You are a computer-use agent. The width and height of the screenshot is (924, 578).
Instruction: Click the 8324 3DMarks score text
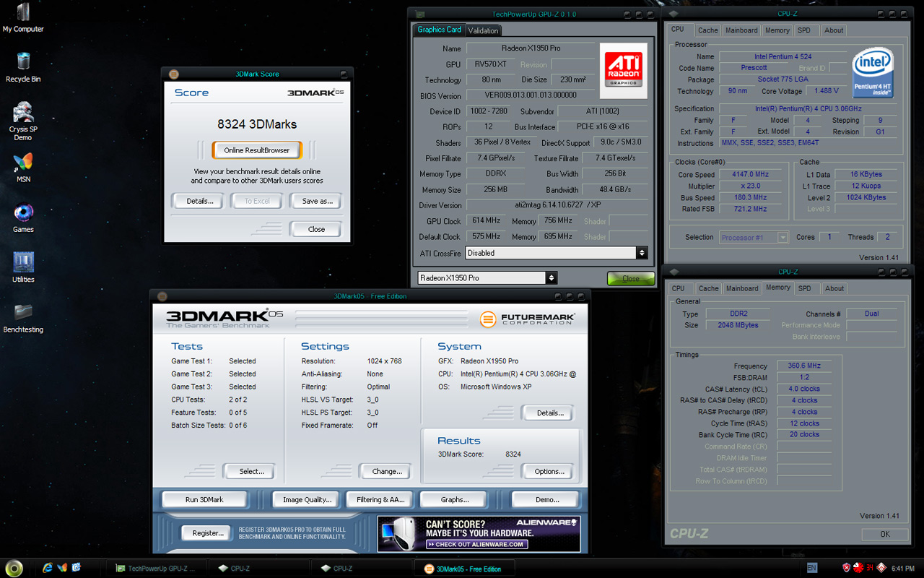[x=257, y=124]
